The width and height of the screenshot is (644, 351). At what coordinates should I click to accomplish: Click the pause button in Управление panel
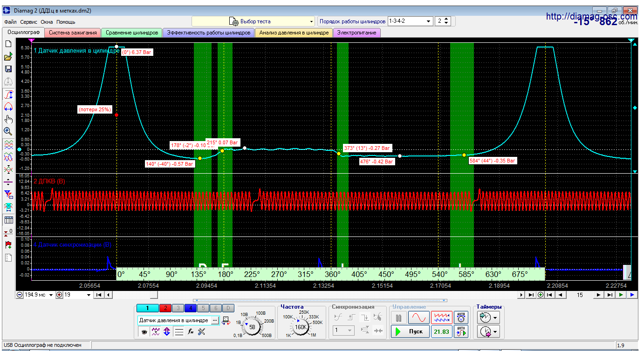point(399,317)
